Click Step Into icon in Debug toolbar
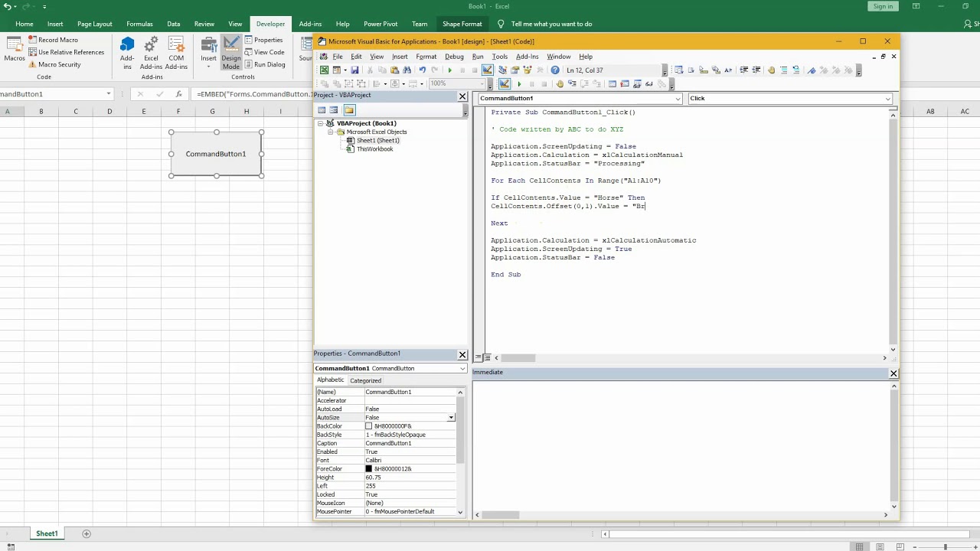Image resolution: width=980 pixels, height=551 pixels. pos(572,83)
